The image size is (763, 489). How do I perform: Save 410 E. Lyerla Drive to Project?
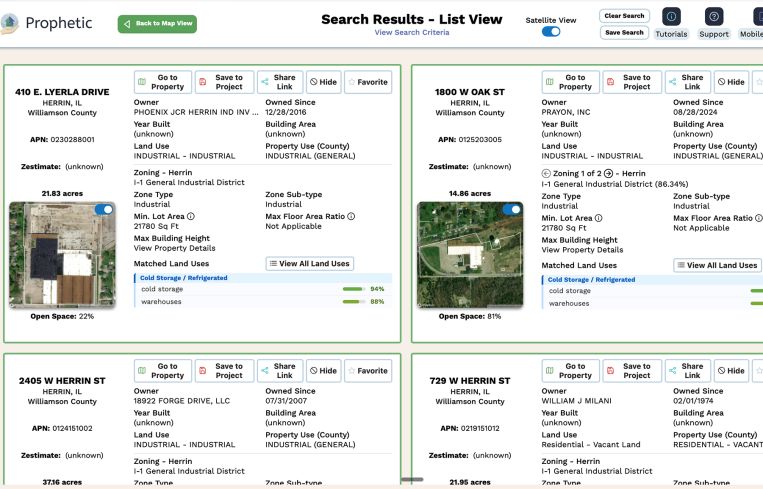pyautogui.click(x=224, y=82)
